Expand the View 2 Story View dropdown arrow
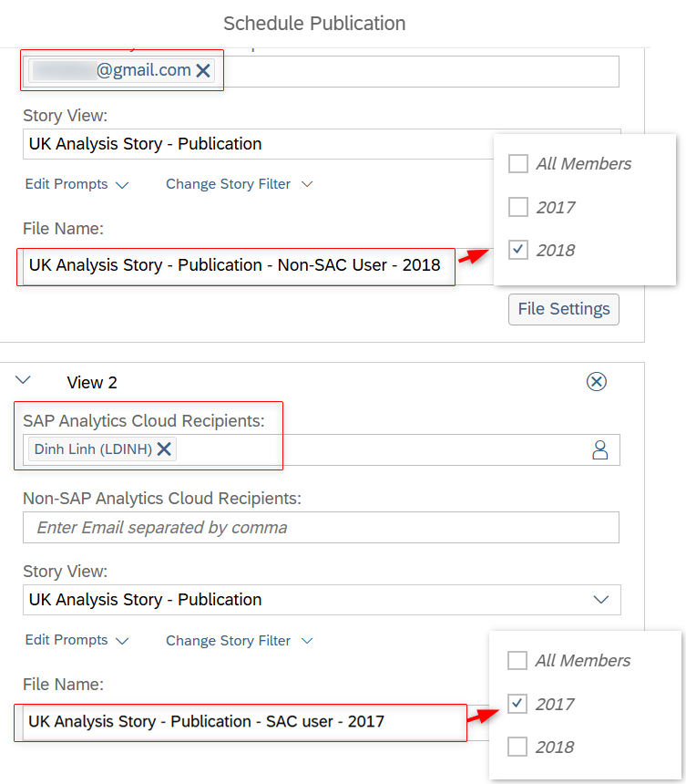Image resolution: width=686 pixels, height=784 pixels. click(x=600, y=600)
